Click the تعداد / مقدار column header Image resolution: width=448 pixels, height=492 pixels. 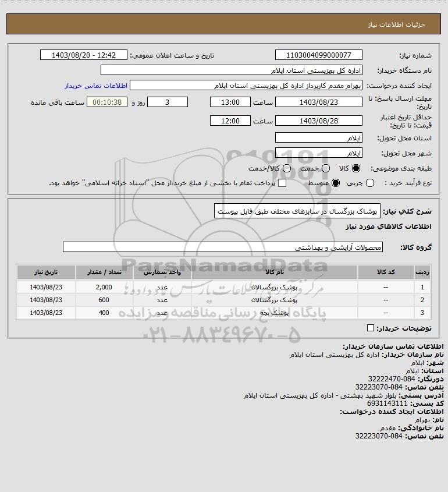104,272
